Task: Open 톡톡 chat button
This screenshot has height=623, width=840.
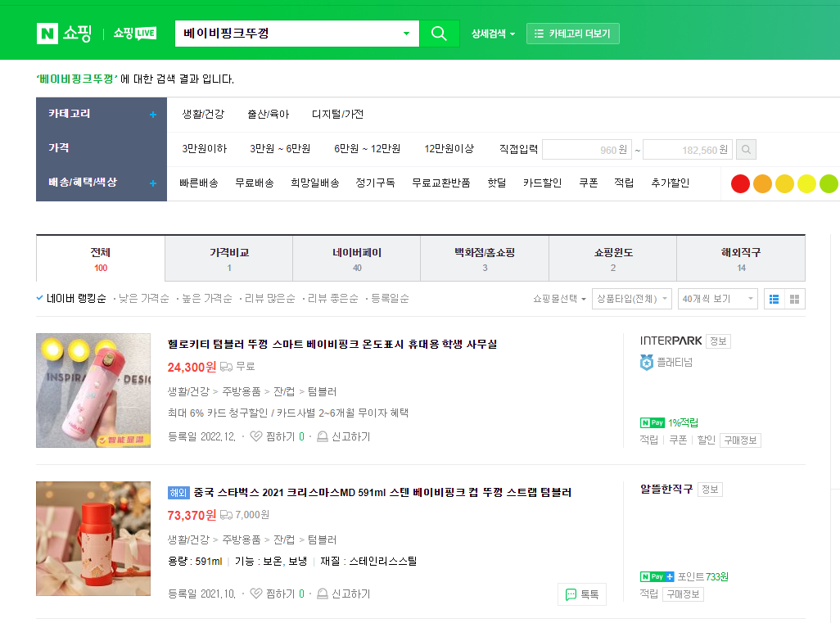Action: [582, 594]
